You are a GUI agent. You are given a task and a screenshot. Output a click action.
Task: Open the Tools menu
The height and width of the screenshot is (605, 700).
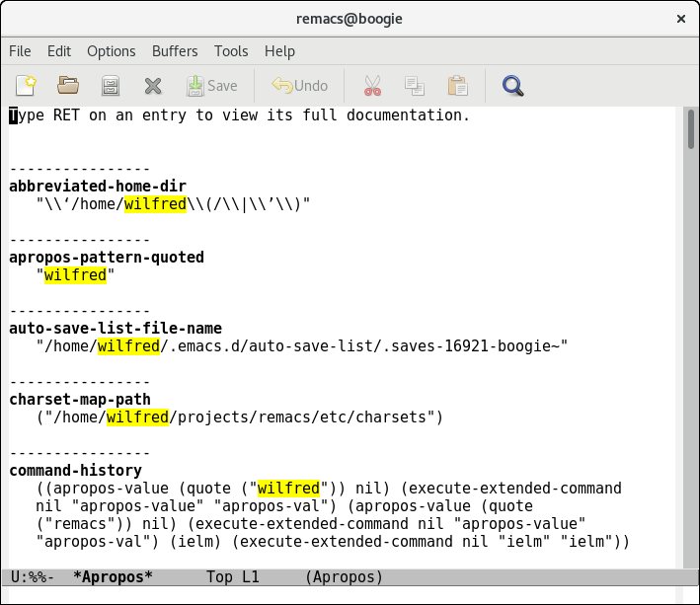click(231, 51)
